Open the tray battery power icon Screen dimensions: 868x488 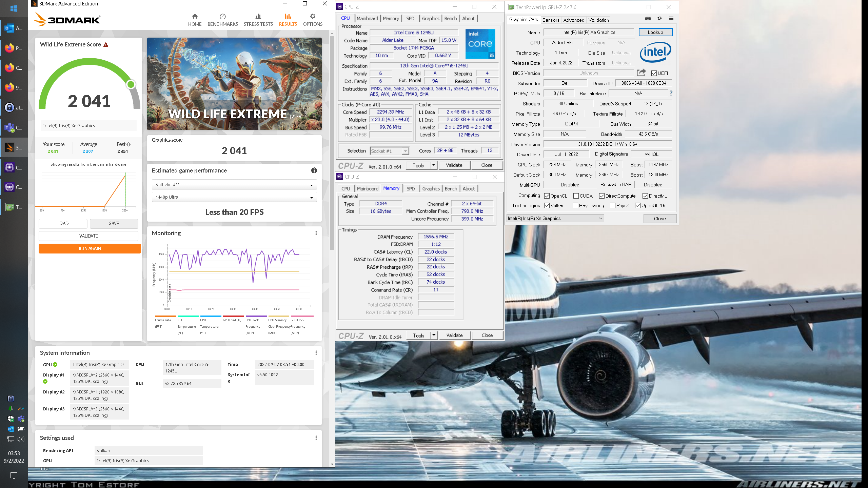(21, 429)
